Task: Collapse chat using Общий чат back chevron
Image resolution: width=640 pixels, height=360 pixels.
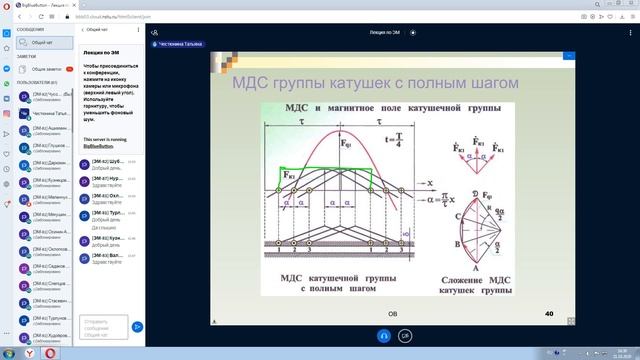Action: point(94,29)
